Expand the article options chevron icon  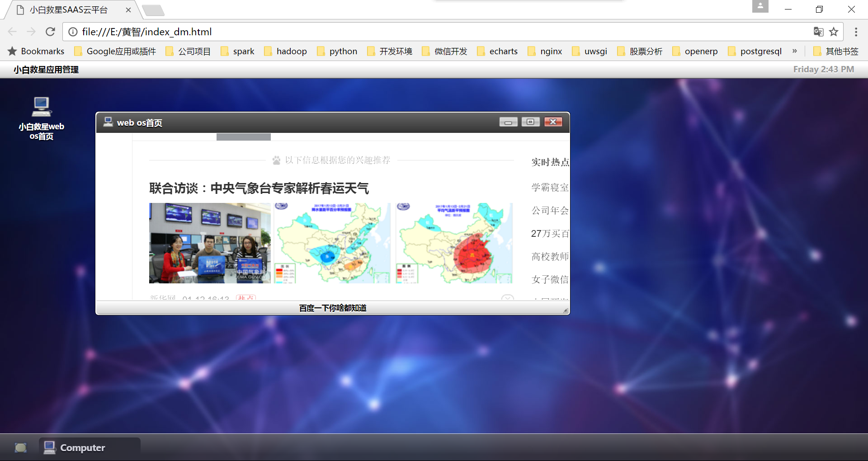coord(508,298)
